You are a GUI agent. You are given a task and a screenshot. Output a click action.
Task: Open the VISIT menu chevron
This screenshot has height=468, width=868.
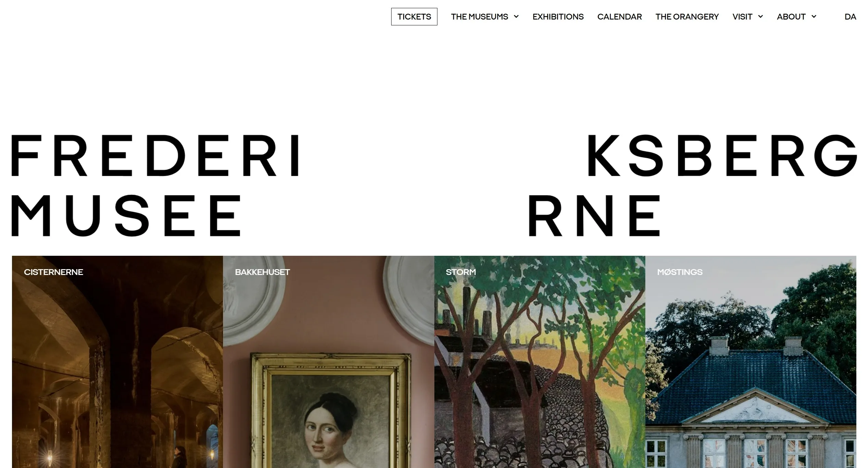pyautogui.click(x=760, y=16)
